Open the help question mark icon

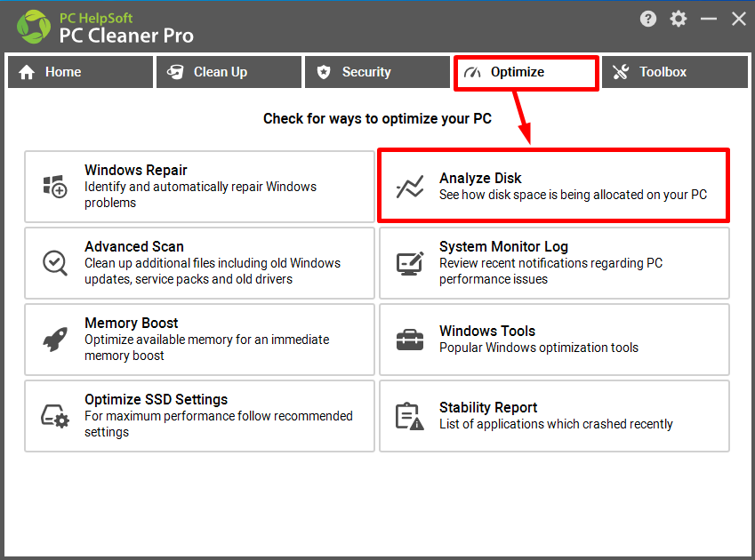point(648,19)
